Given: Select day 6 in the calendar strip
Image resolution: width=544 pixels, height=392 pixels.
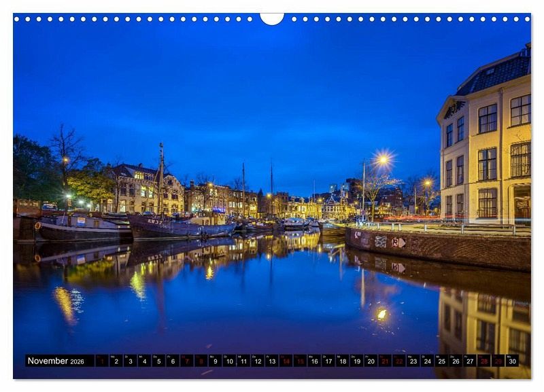Looking at the screenshot, I should 173,361.
